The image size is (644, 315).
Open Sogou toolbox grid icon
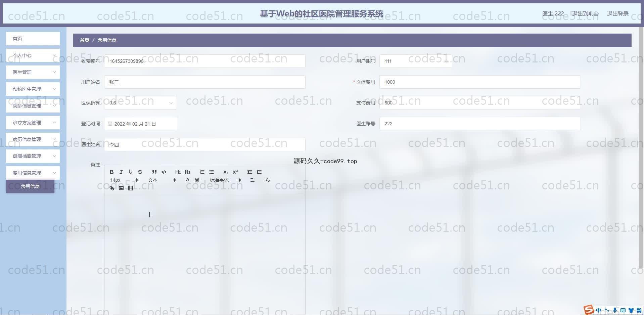[x=639, y=310]
